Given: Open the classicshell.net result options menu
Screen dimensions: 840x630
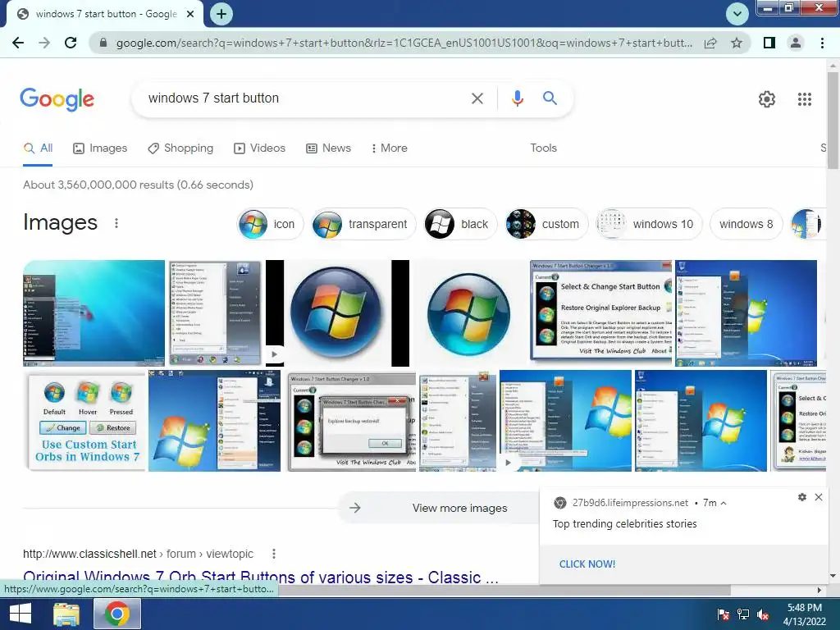Looking at the screenshot, I should [x=274, y=554].
